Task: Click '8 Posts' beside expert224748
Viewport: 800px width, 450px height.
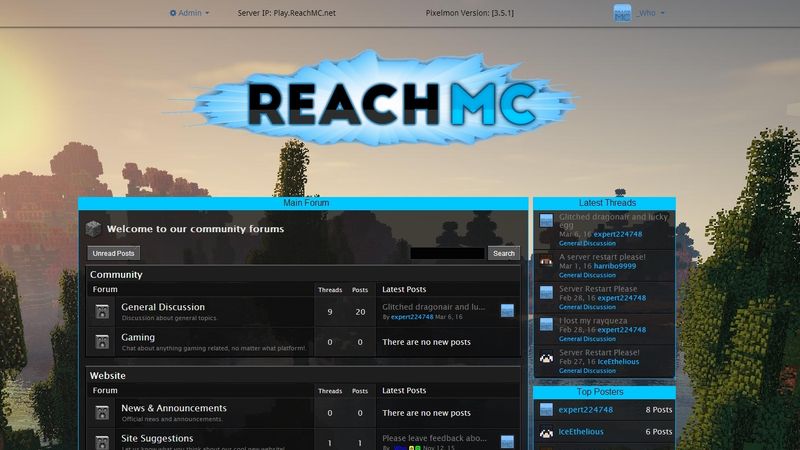Action: pos(659,410)
